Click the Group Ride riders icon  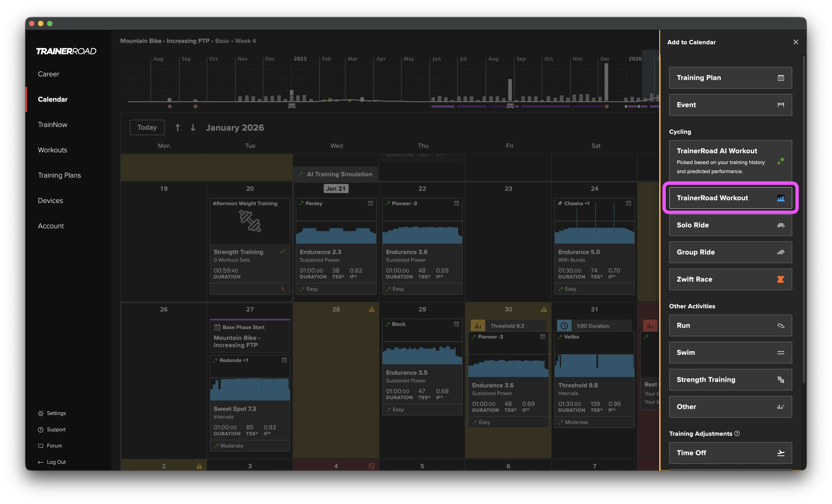pos(781,252)
